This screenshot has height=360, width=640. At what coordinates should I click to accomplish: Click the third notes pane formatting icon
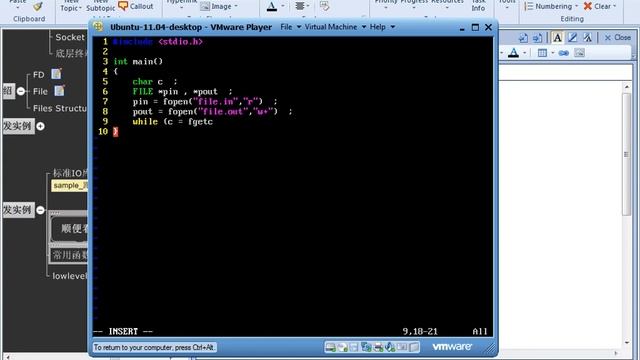(587, 38)
